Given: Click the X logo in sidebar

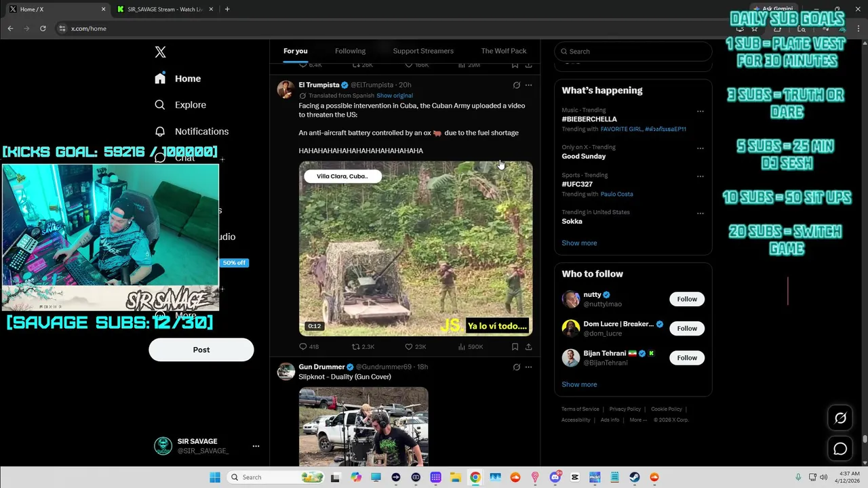Looking at the screenshot, I should tap(160, 52).
